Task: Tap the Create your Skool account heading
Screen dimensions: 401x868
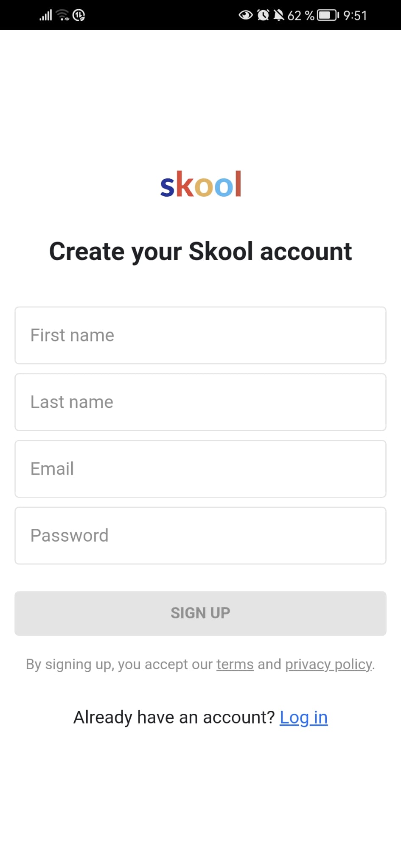Action: coord(201,251)
